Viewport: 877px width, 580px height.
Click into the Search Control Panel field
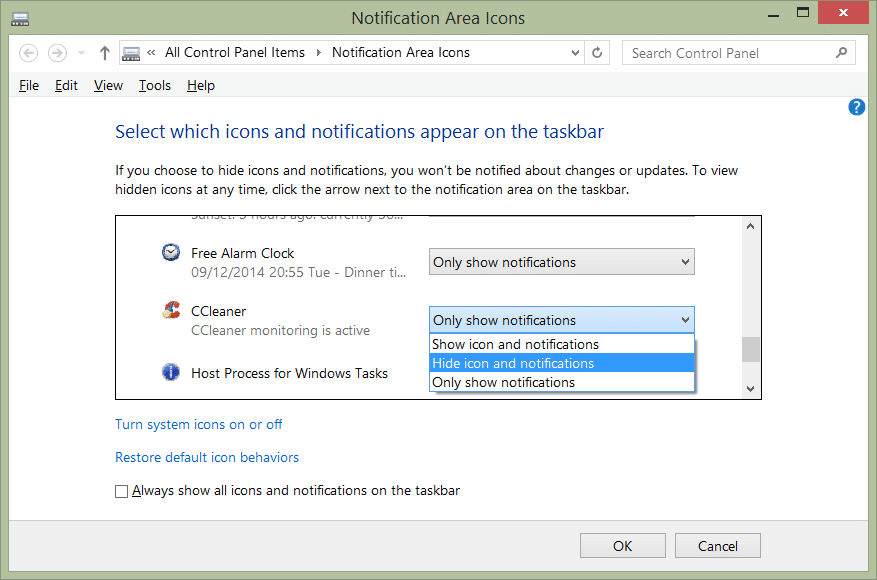738,53
